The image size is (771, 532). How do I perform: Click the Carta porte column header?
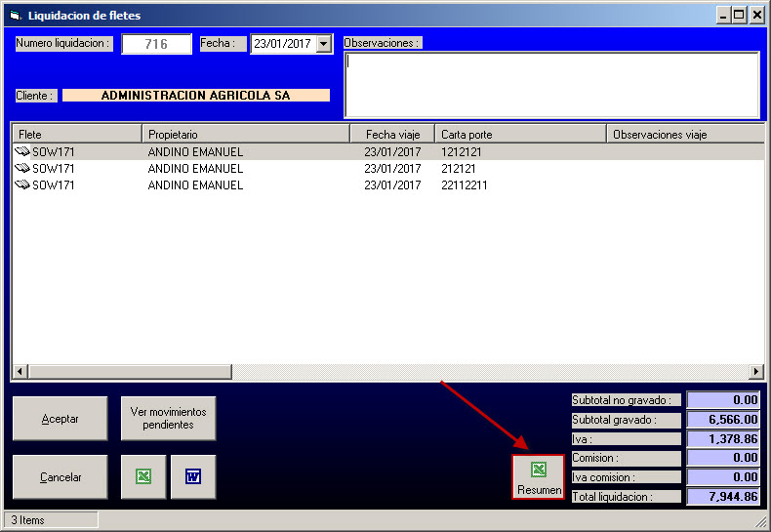point(519,134)
